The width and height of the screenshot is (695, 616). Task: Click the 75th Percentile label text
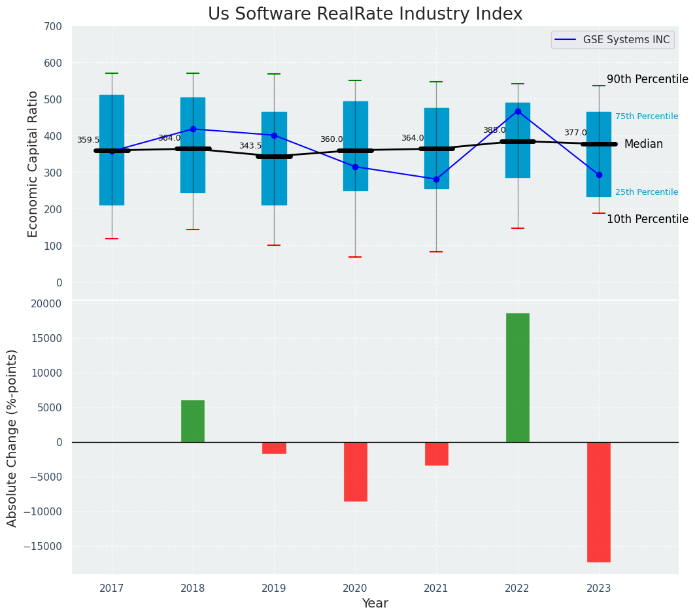coord(646,116)
